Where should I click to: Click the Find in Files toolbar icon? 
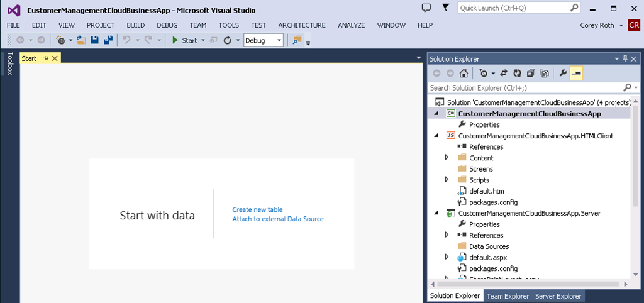(x=297, y=40)
